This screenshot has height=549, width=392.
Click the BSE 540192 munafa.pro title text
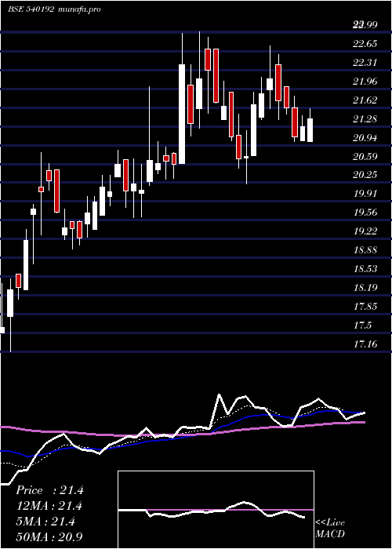(54, 9)
